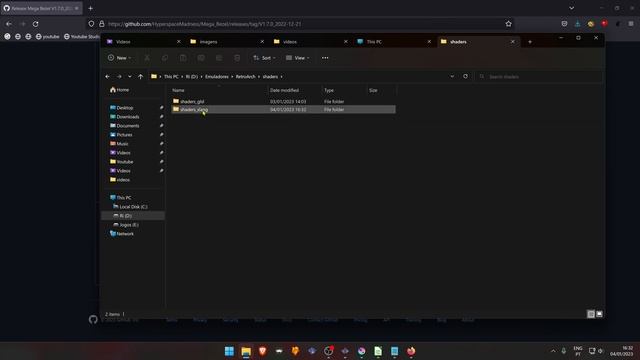Click the Paste icon in Explorer toolbar

[x=183, y=58]
